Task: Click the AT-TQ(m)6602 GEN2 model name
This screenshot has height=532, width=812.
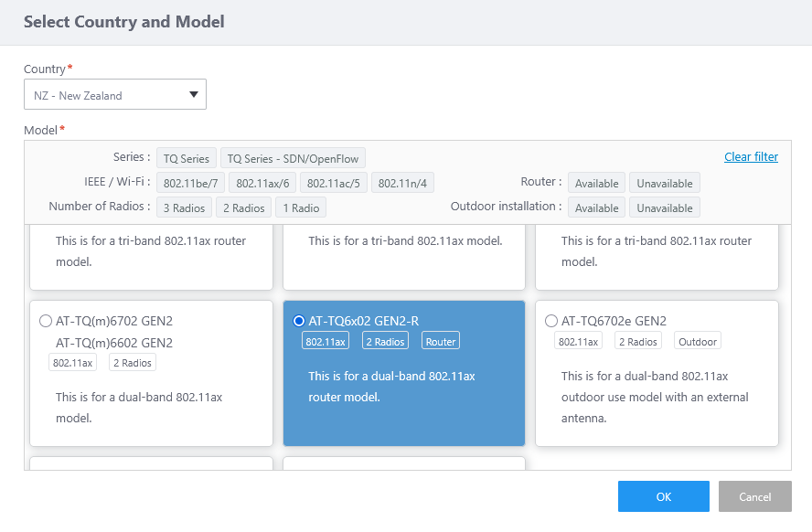Action: tap(114, 343)
